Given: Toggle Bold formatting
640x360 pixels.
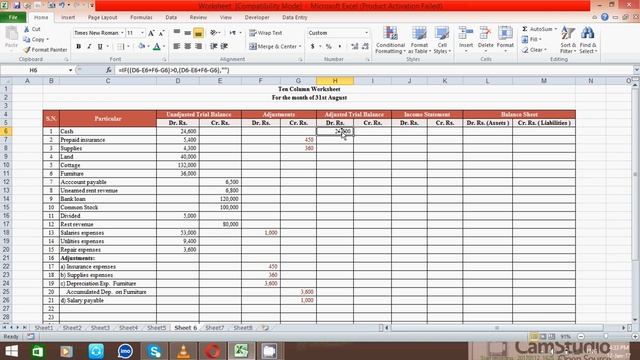Looking at the screenshot, I should point(78,47).
